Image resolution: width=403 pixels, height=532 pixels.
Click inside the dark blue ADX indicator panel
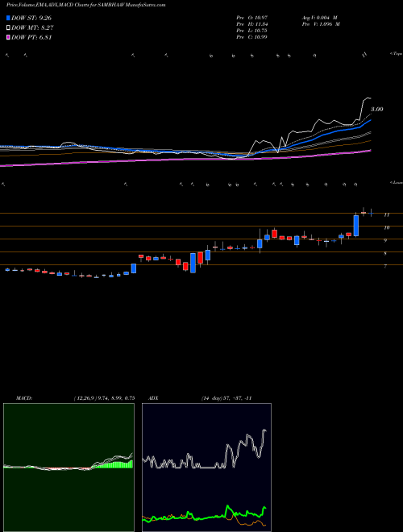pyautogui.click(x=206, y=468)
